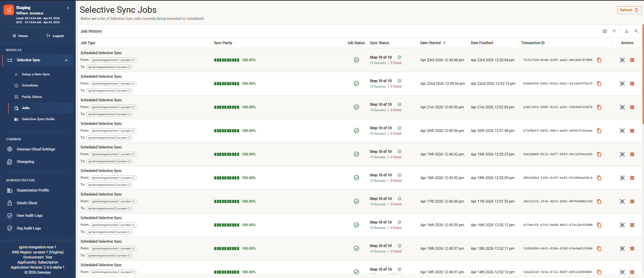The image size is (644, 278).
Task: Open User Audit Logs
Action: (x=30, y=215)
